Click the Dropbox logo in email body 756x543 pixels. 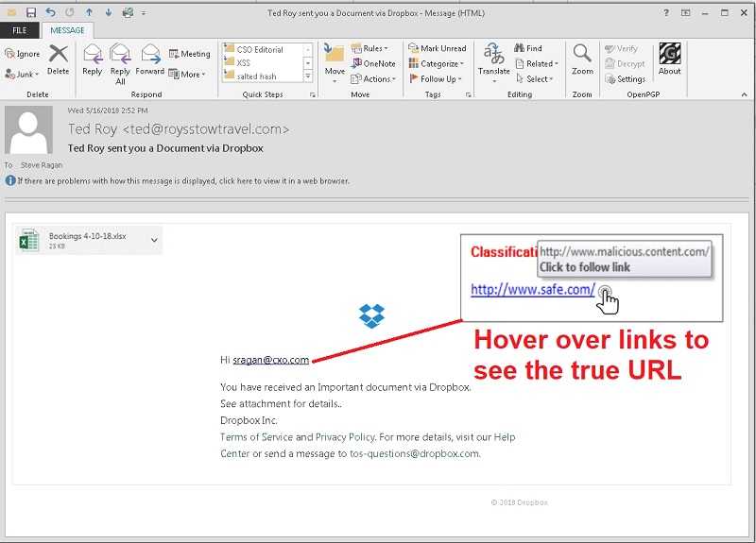click(x=371, y=316)
